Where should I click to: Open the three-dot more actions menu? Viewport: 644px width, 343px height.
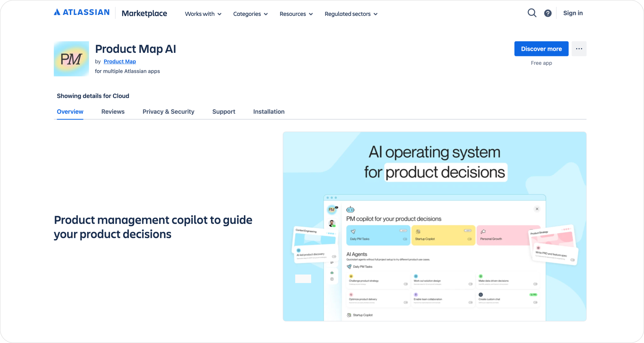[x=579, y=49]
